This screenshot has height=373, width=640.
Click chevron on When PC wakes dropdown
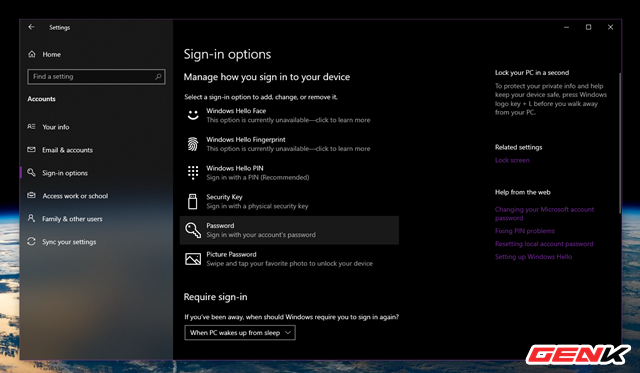(288, 333)
